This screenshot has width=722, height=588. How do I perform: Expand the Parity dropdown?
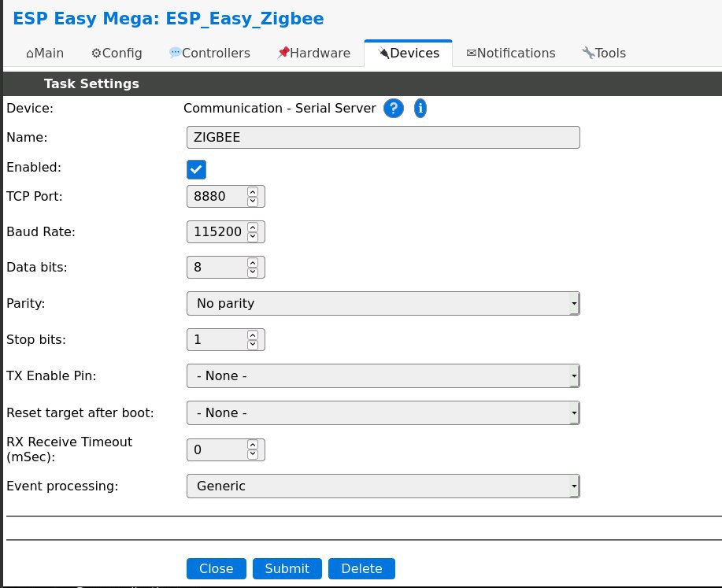pyautogui.click(x=383, y=303)
